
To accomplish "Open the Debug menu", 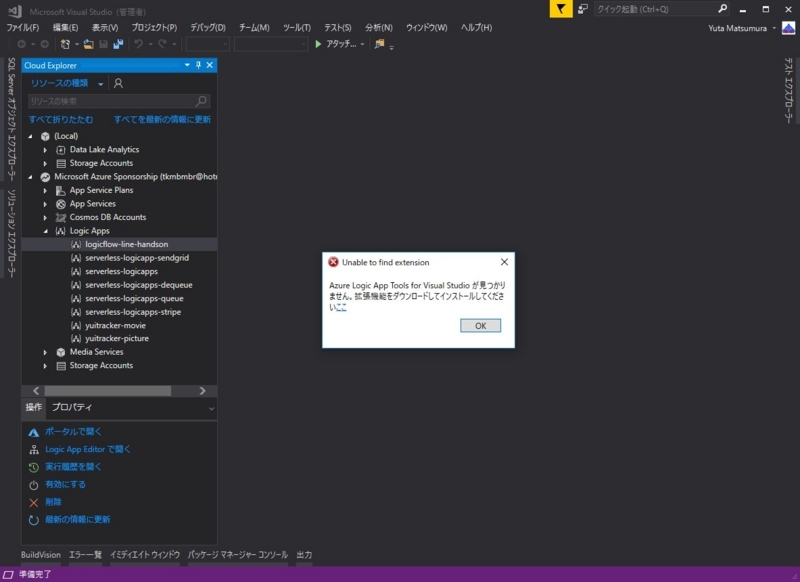I will pyautogui.click(x=208, y=28).
